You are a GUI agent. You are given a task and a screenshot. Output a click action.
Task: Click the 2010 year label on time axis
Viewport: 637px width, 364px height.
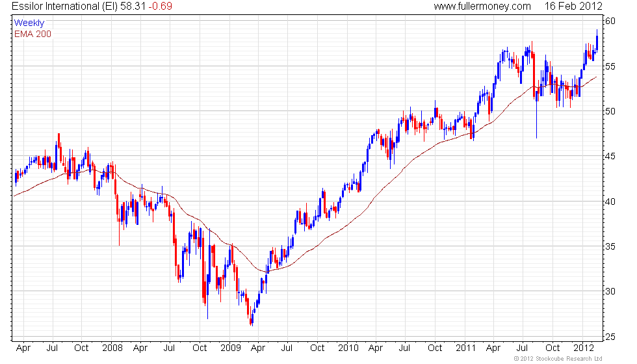pyautogui.click(x=348, y=348)
